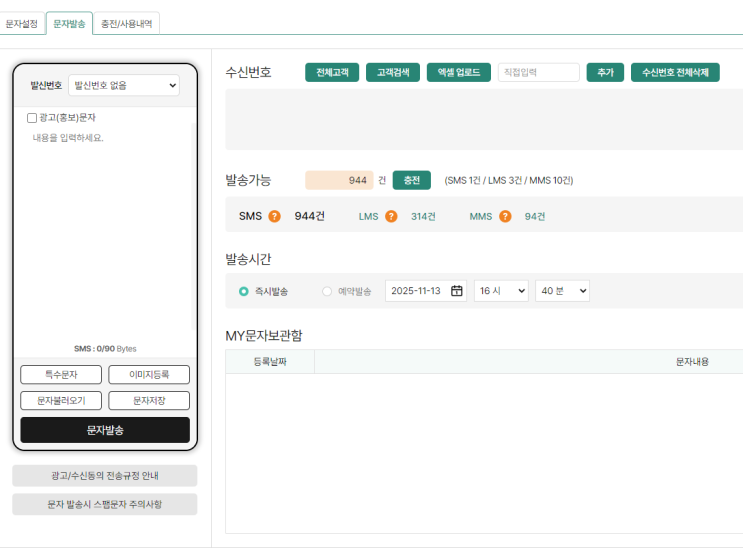Viewport: 743px width, 548px height.
Task: Open 광고/수신동의 전송규정 안내
Action: pyautogui.click(x=105, y=475)
